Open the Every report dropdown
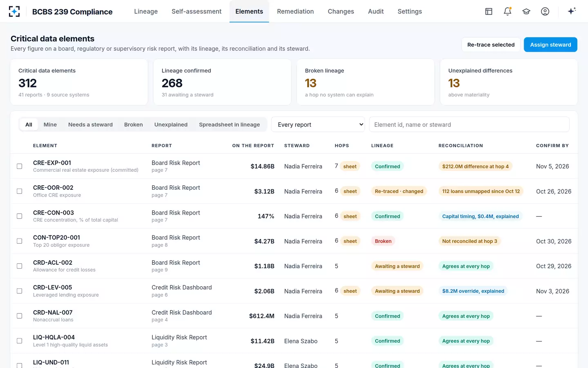This screenshot has height=368, width=588. (318, 124)
